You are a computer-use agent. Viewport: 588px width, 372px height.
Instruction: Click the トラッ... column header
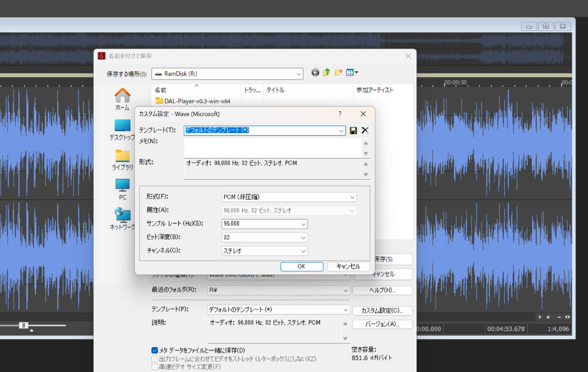pos(252,90)
